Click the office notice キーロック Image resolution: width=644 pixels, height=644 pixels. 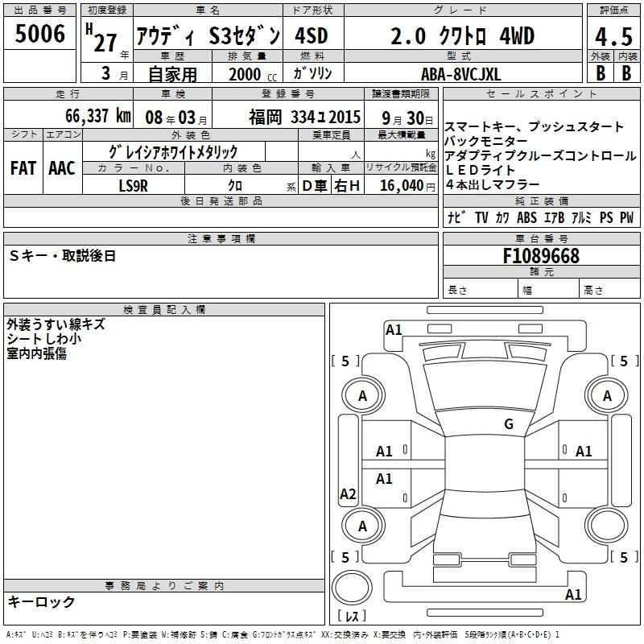(x=42, y=602)
